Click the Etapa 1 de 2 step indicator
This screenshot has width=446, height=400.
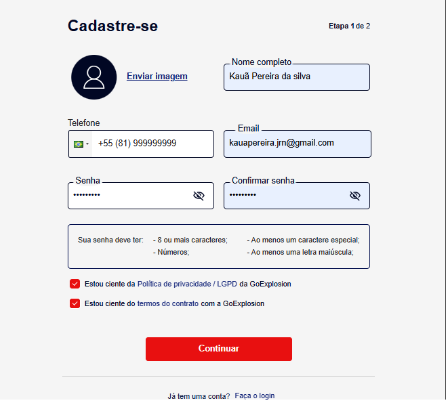pyautogui.click(x=349, y=26)
